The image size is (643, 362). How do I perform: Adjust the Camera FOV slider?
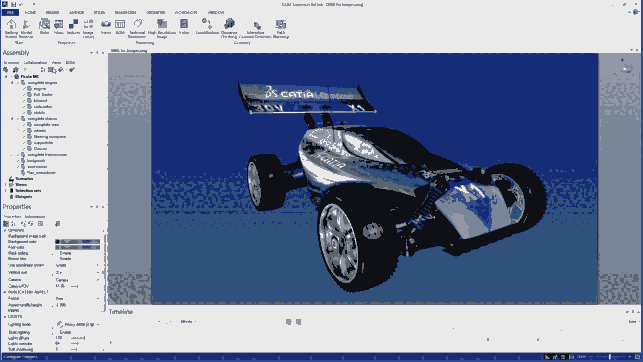(x=74, y=286)
